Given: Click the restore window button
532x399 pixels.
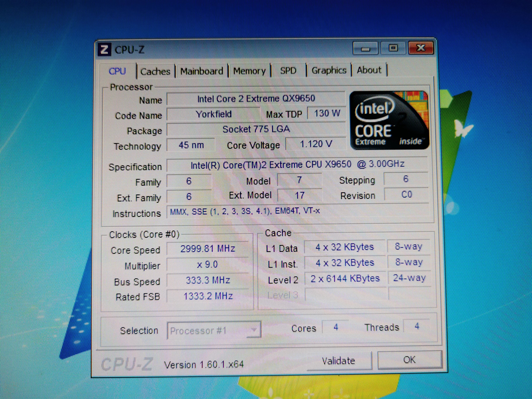Looking at the screenshot, I should tap(393, 48).
